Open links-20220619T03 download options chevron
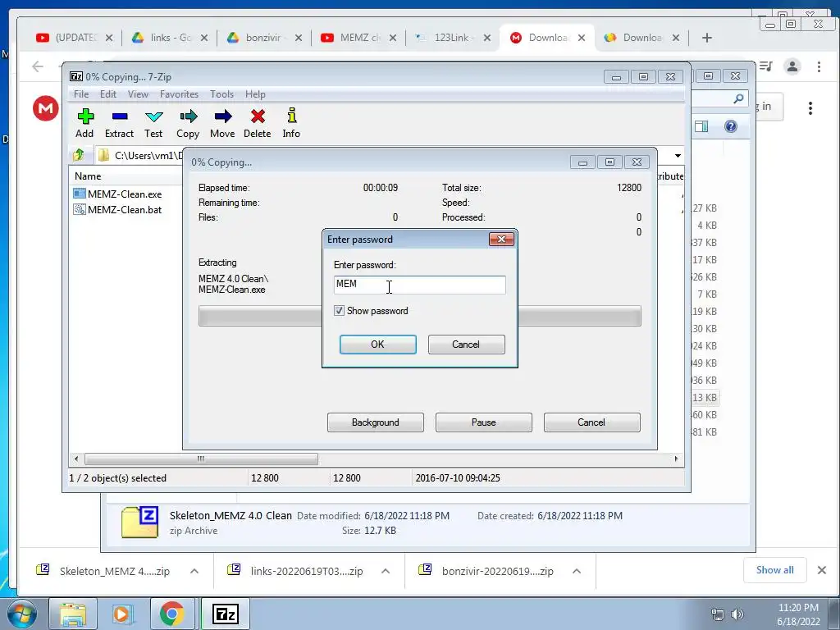 pos(386,571)
